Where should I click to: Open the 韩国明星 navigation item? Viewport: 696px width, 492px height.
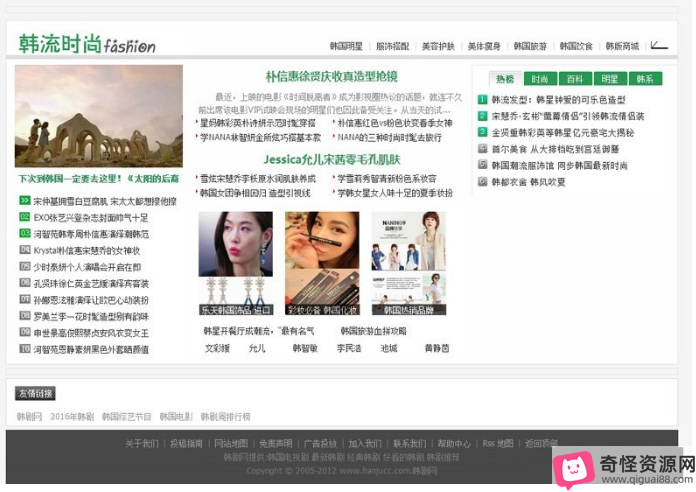tap(346, 46)
